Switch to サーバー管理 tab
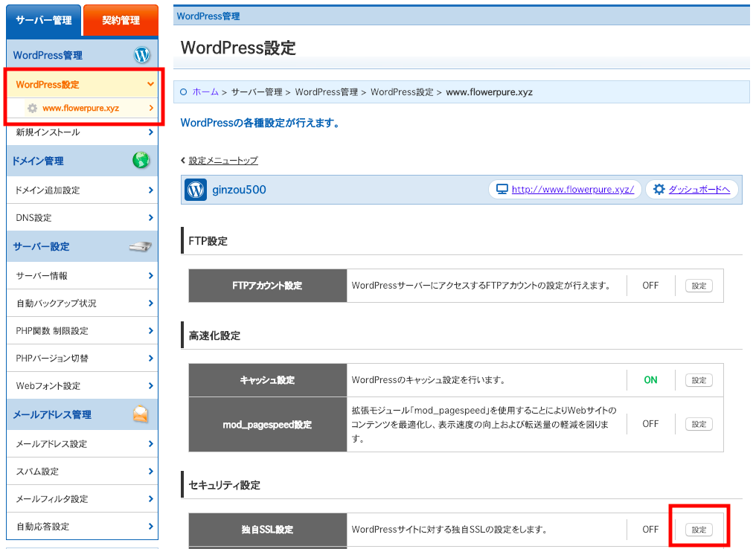The width and height of the screenshot is (756, 549). (44, 21)
